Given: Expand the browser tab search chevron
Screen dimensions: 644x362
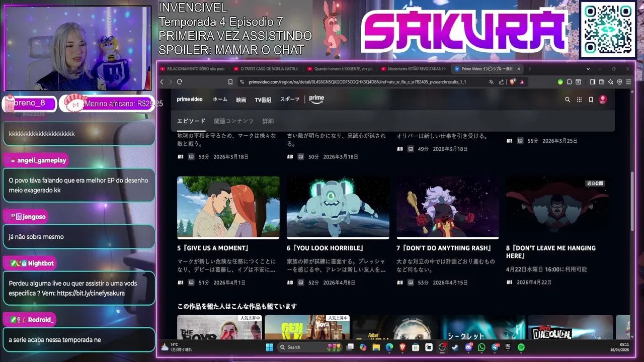Looking at the screenshot, I should tap(588, 69).
